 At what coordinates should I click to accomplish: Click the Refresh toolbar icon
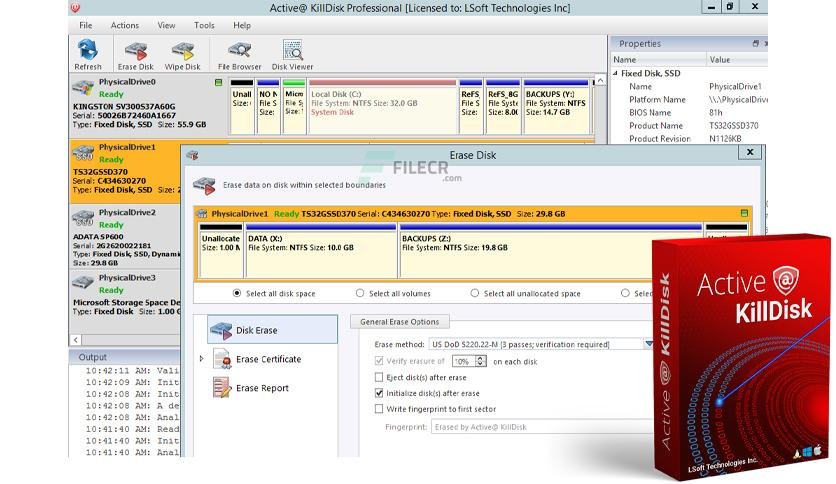(88, 50)
